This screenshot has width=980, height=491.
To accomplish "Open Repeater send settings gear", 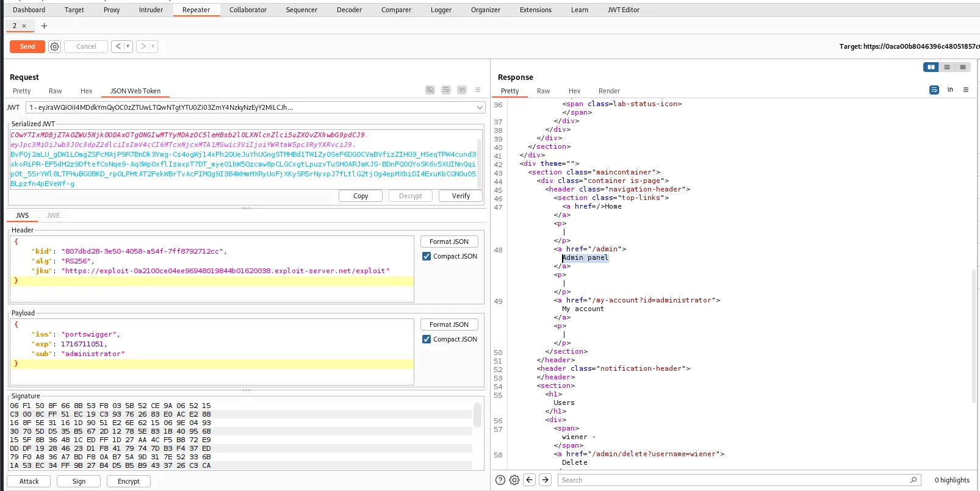I will pos(54,46).
